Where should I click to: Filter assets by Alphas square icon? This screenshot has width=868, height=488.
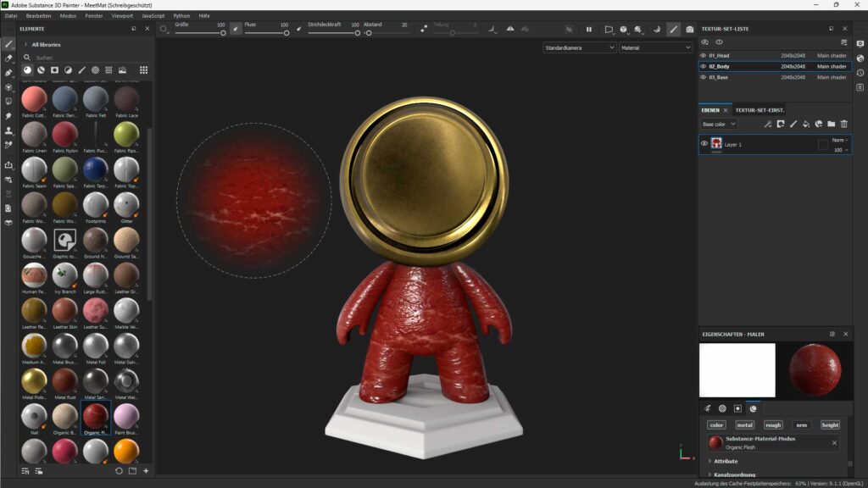tap(54, 70)
